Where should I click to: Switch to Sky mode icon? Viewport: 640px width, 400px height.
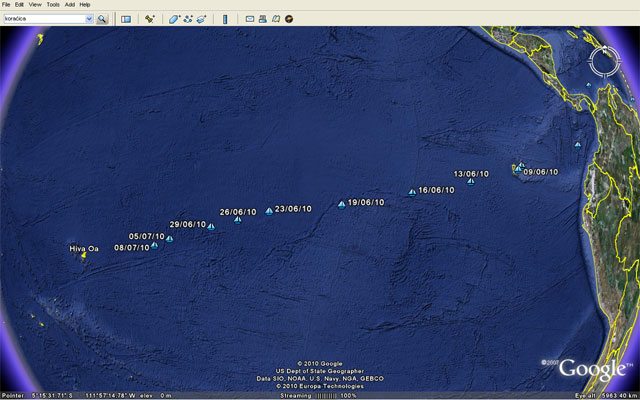point(289,19)
